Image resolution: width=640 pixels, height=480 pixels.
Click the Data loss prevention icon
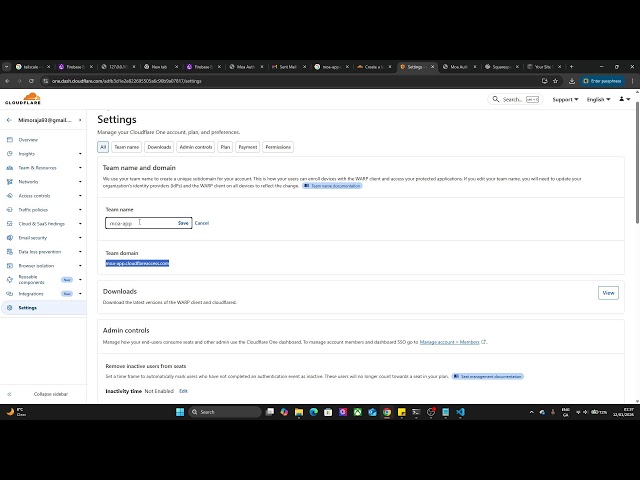10,252
